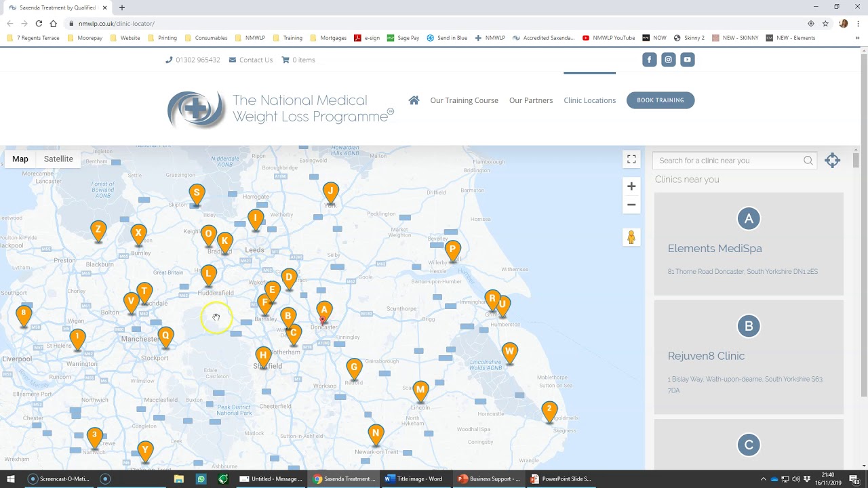
Task: Select map marker W in Lincolnshire Wolds
Action: coord(509,353)
